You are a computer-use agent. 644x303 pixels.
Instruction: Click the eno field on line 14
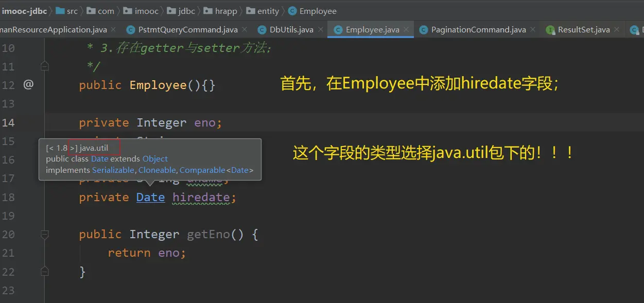tap(205, 122)
